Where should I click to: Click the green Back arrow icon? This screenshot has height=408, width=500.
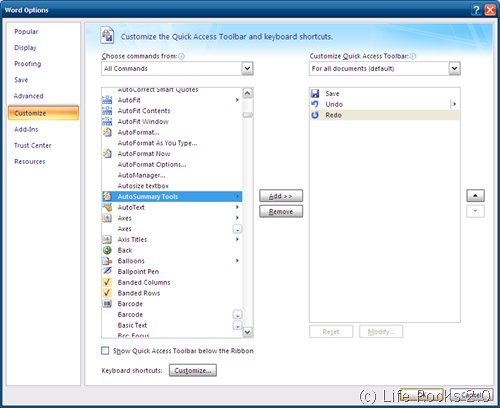[107, 250]
